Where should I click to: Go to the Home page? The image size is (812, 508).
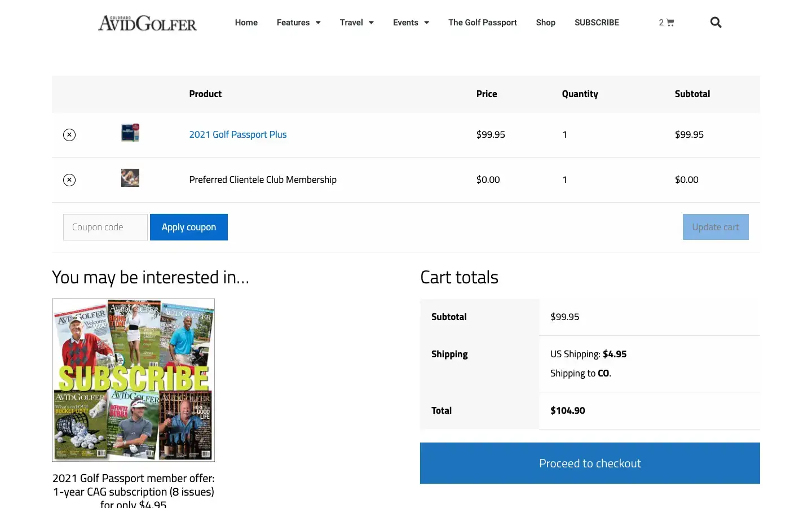pos(246,23)
